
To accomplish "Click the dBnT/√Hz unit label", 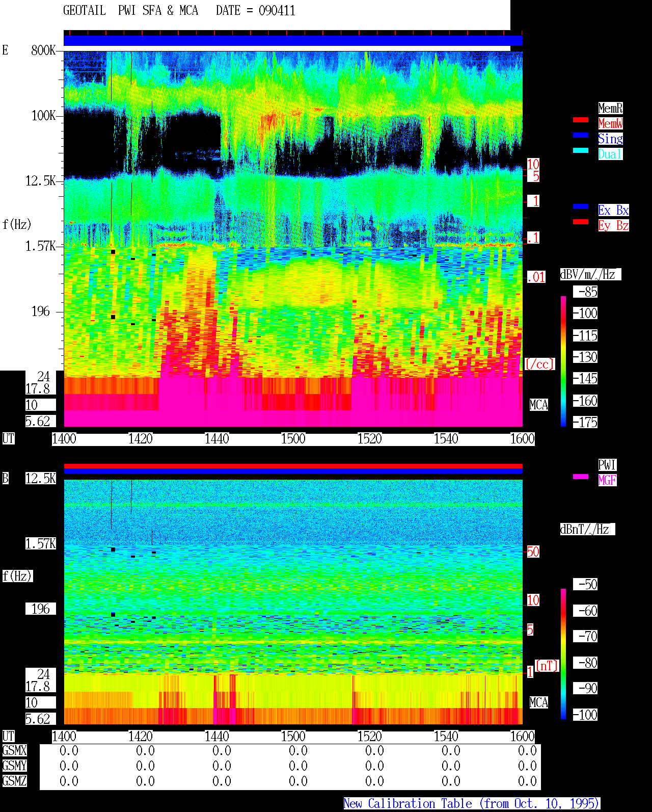I will pos(587,529).
